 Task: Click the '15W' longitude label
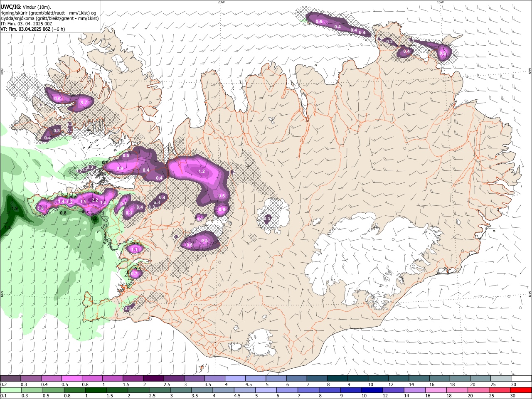(440, 2)
